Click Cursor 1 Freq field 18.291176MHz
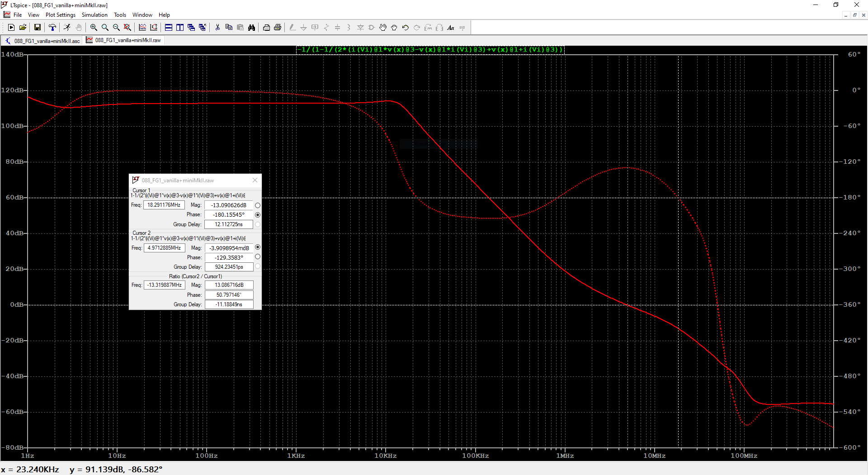868x475 pixels. tap(164, 205)
